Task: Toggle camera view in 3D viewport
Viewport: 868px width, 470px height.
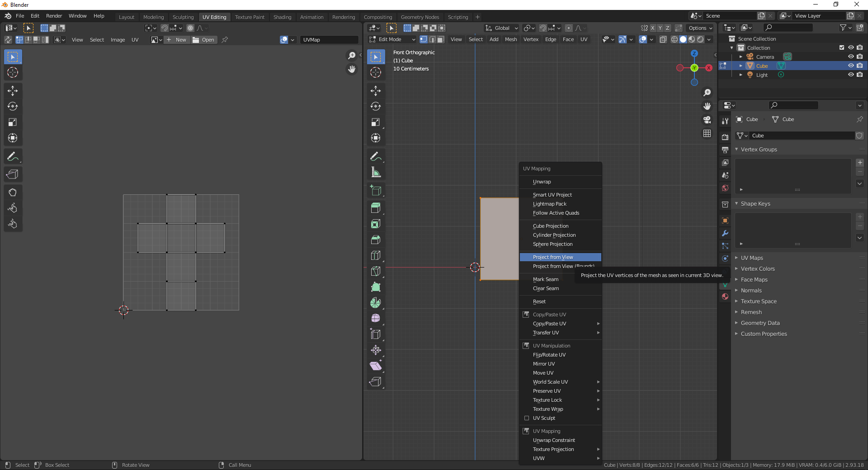Action: click(x=707, y=120)
